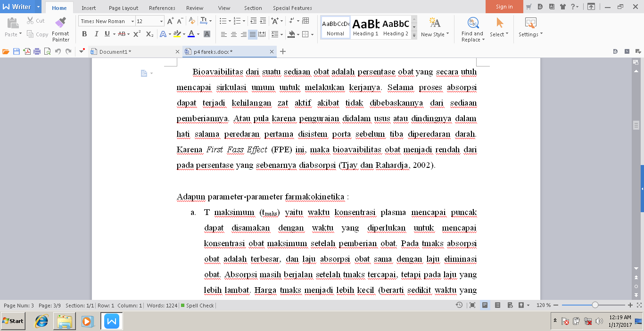Open the Writer application menu arrow
This screenshot has height=331, width=644.
pyautogui.click(x=38, y=7)
